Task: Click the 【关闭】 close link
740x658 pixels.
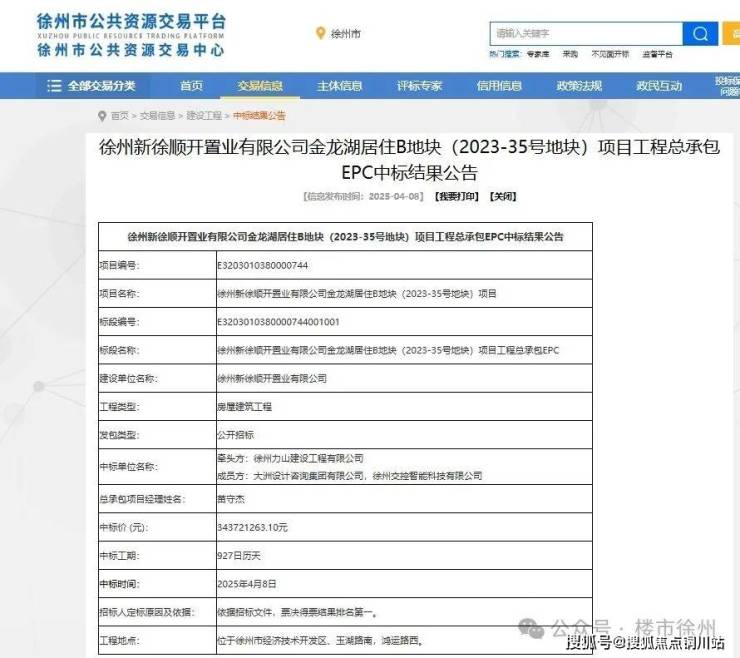Action: 503,196
